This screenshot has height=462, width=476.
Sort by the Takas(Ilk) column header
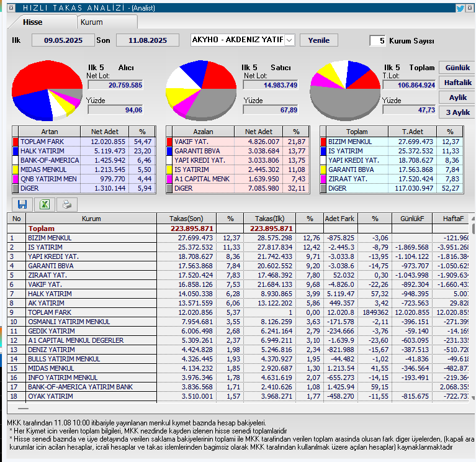pyautogui.click(x=269, y=219)
